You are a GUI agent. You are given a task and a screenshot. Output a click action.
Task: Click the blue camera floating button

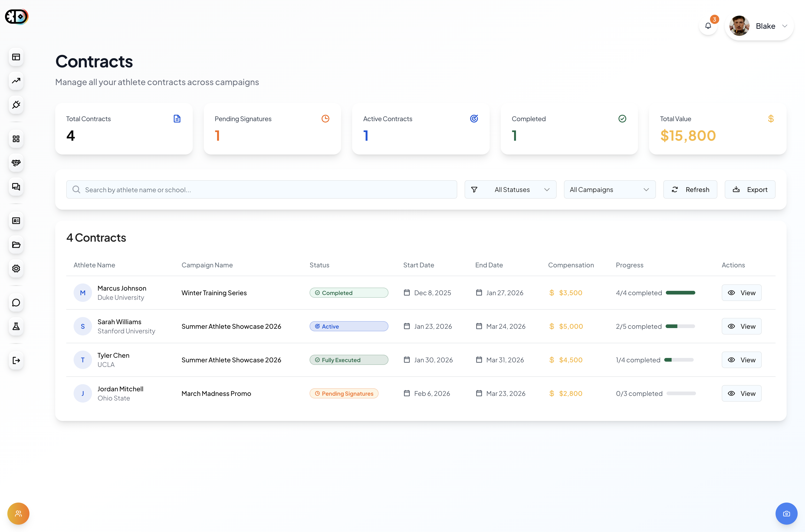pyautogui.click(x=786, y=513)
